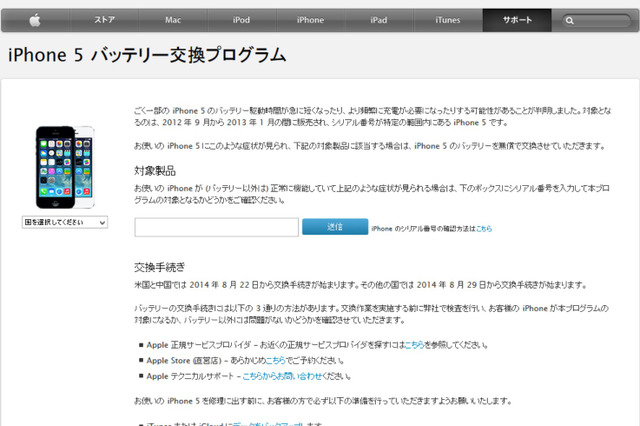Click the serial number input box

tap(217, 227)
